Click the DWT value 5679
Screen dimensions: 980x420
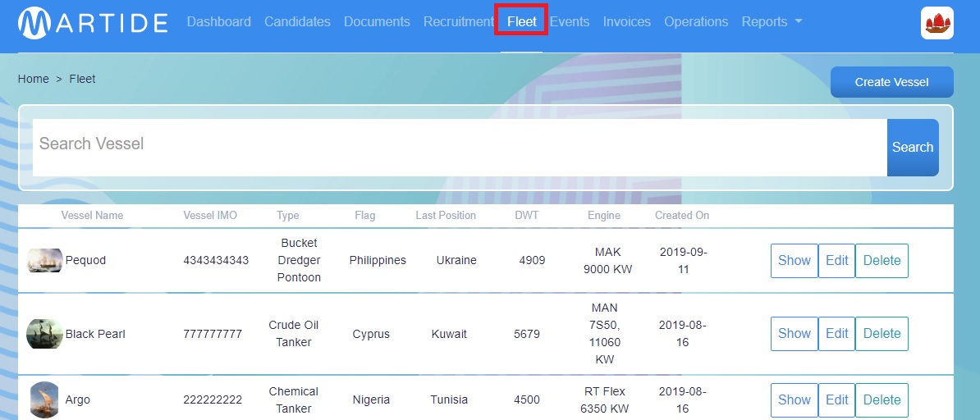coord(527,335)
